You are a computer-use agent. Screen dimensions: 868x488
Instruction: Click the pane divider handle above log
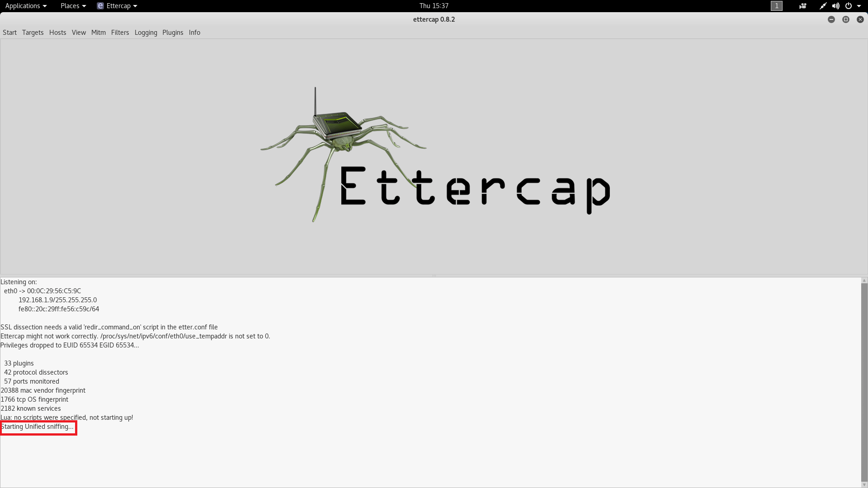[x=434, y=276]
